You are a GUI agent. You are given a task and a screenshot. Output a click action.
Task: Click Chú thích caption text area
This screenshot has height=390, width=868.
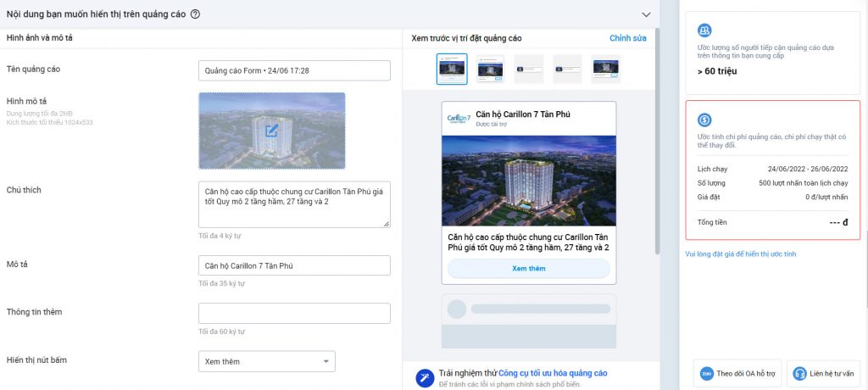coord(294,204)
